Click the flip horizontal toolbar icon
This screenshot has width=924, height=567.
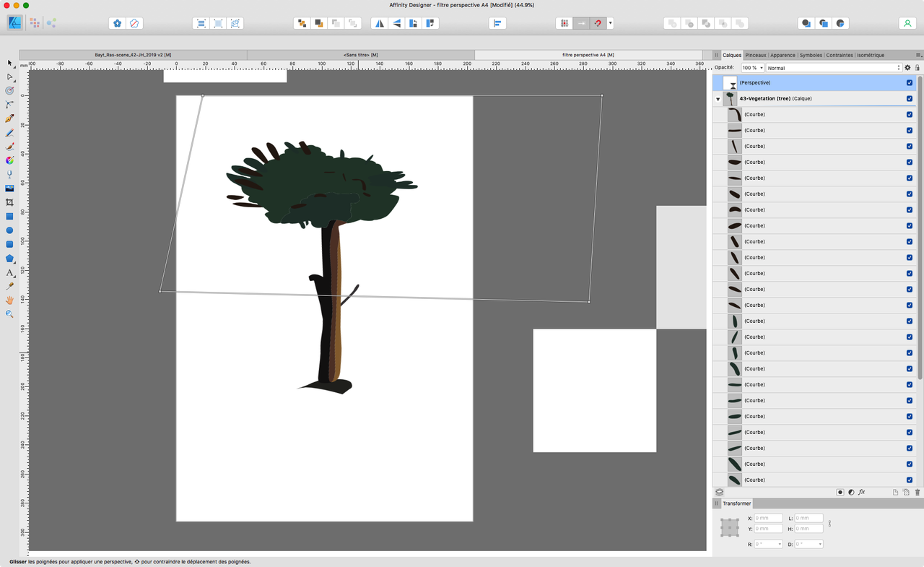pyautogui.click(x=379, y=23)
